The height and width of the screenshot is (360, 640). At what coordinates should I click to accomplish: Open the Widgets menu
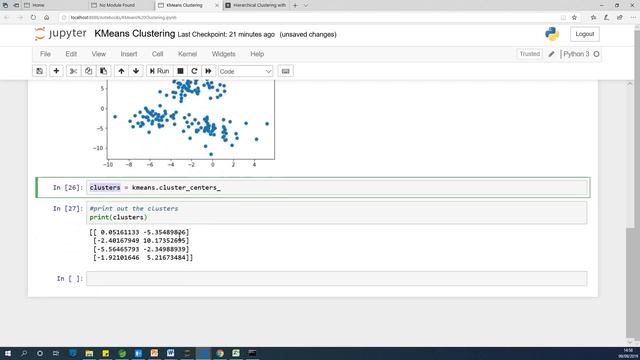[223, 54]
